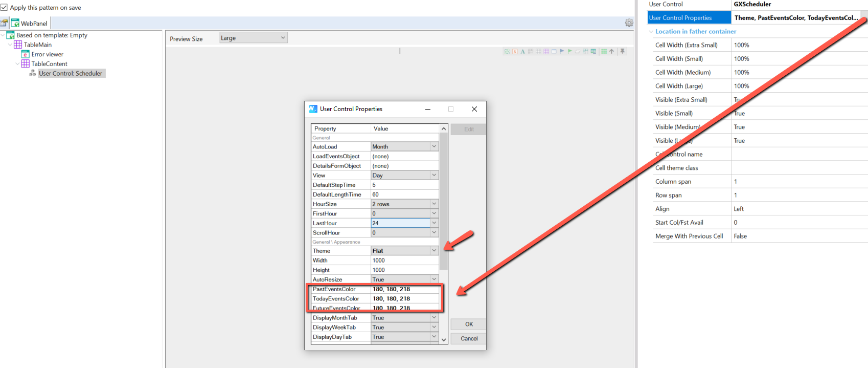Click the TableContent grid icon in tree
The width and height of the screenshot is (868, 368).
[x=25, y=63]
